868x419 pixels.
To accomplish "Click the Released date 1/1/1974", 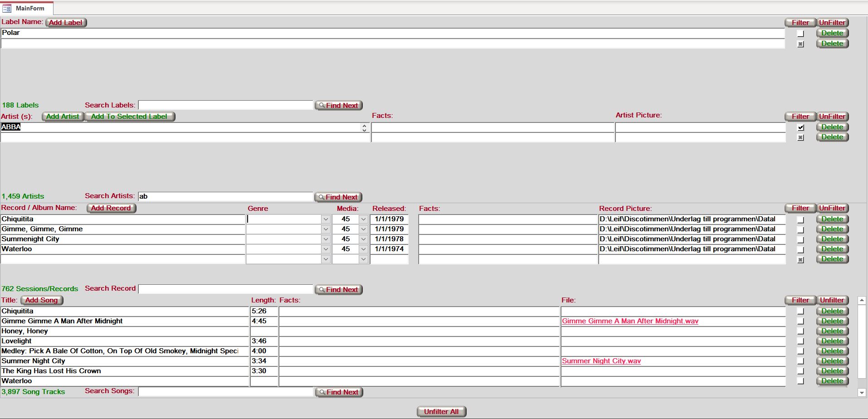I will [x=389, y=249].
